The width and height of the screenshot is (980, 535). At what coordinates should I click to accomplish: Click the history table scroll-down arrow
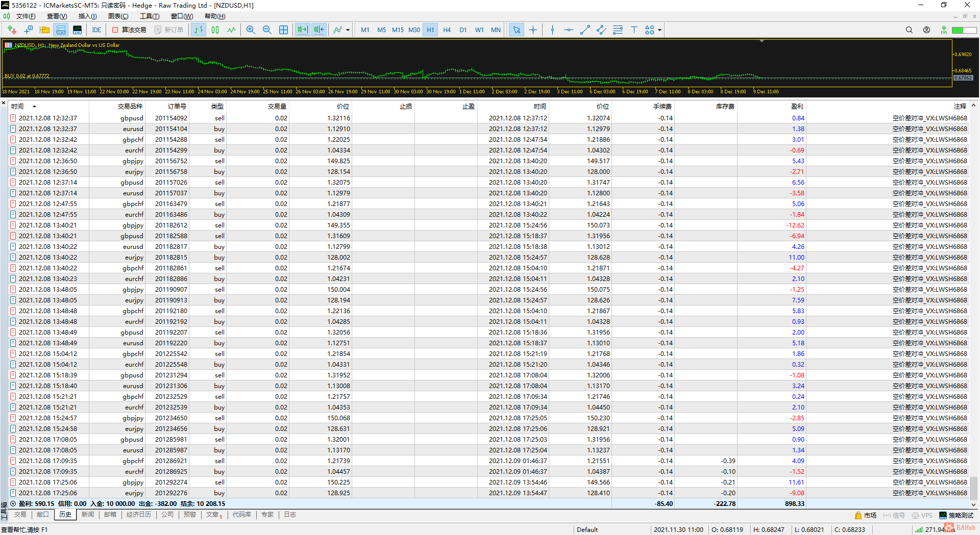[x=973, y=504]
